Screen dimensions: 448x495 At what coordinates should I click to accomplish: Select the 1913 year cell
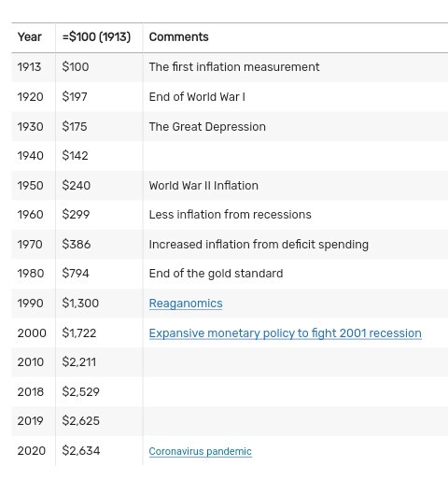(x=29, y=67)
